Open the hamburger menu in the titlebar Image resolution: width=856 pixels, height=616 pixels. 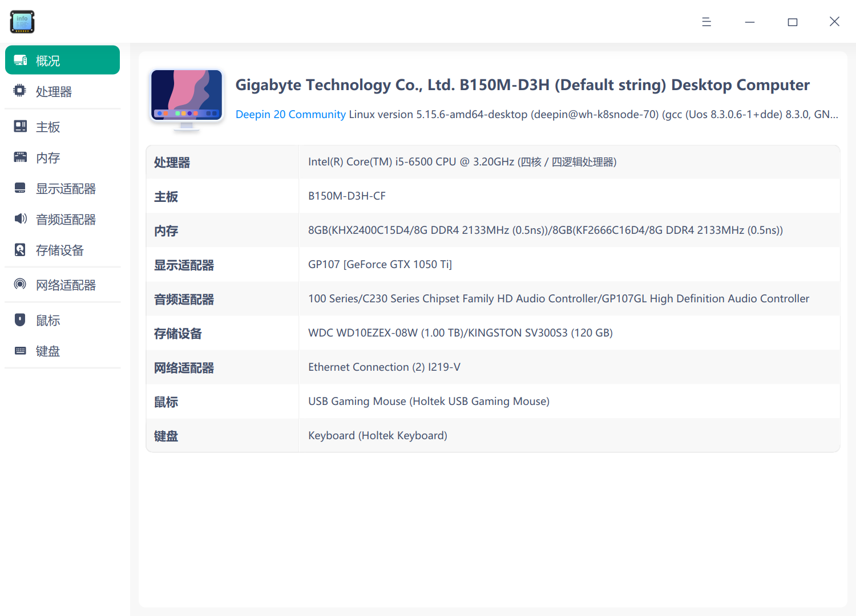point(706,22)
